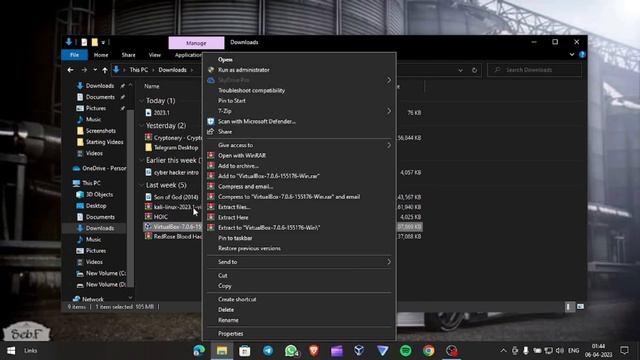Click Delete in context menu
Viewport: 640px width, 360px height.
click(x=226, y=310)
